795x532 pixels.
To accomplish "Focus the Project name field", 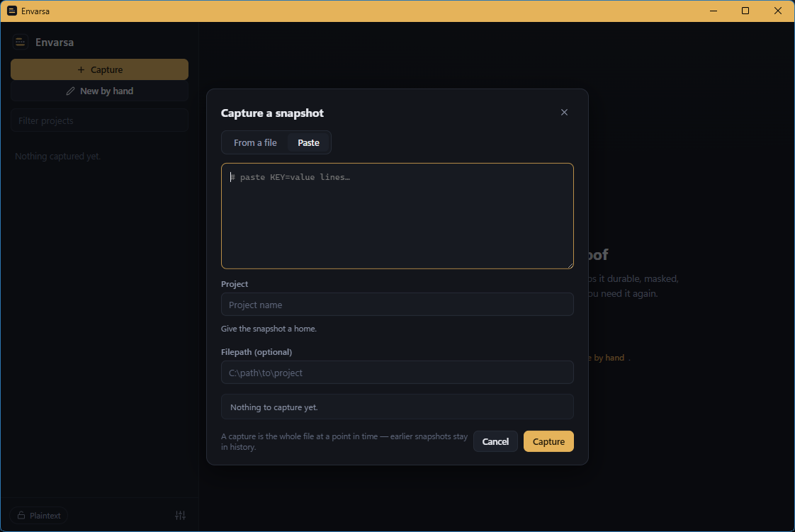I will tap(397, 305).
